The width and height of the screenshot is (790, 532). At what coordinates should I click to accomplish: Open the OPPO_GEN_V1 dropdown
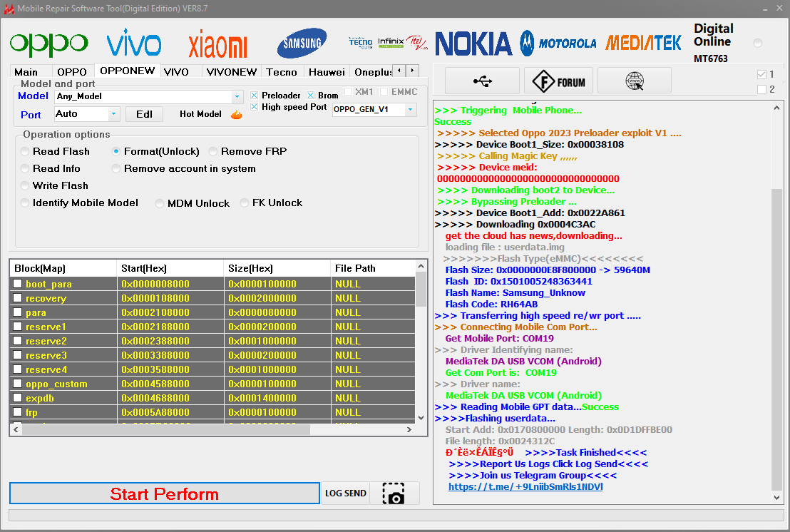(x=410, y=110)
